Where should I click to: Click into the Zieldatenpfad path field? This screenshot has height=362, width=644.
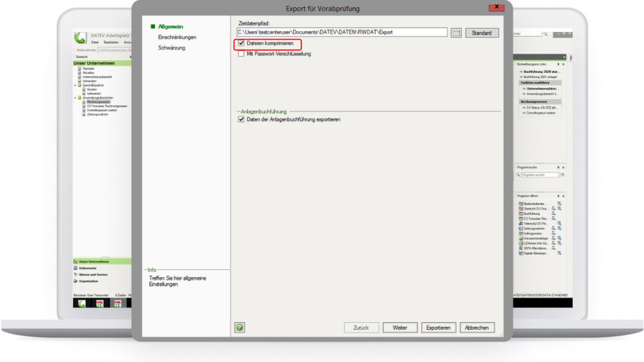(342, 32)
